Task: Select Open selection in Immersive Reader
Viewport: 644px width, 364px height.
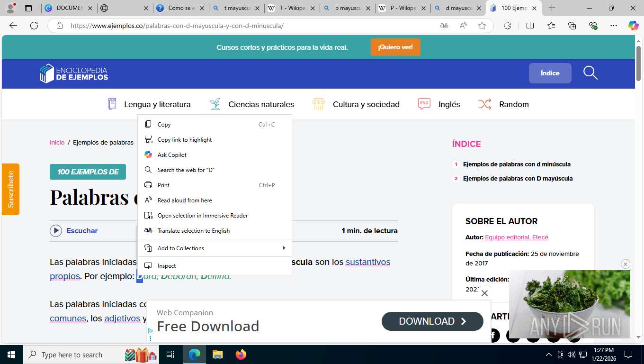Action: 215,216
